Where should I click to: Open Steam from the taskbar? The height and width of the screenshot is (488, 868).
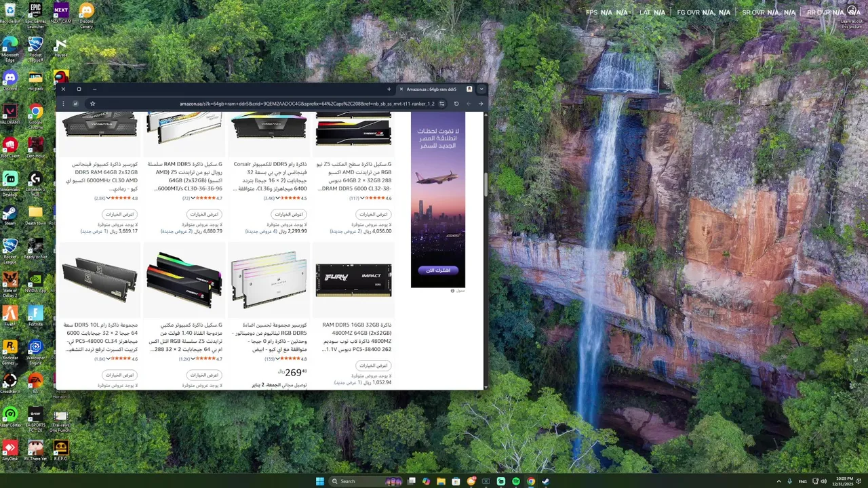[546, 481]
